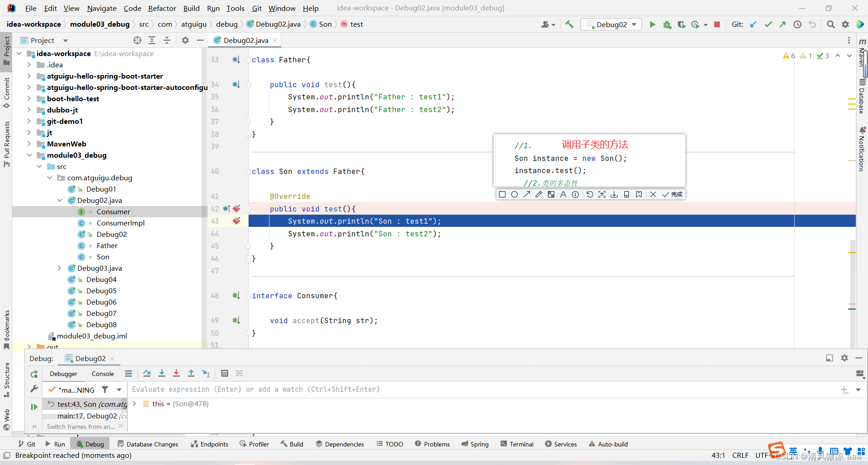Collapse the module03_debug folder

(x=29, y=155)
